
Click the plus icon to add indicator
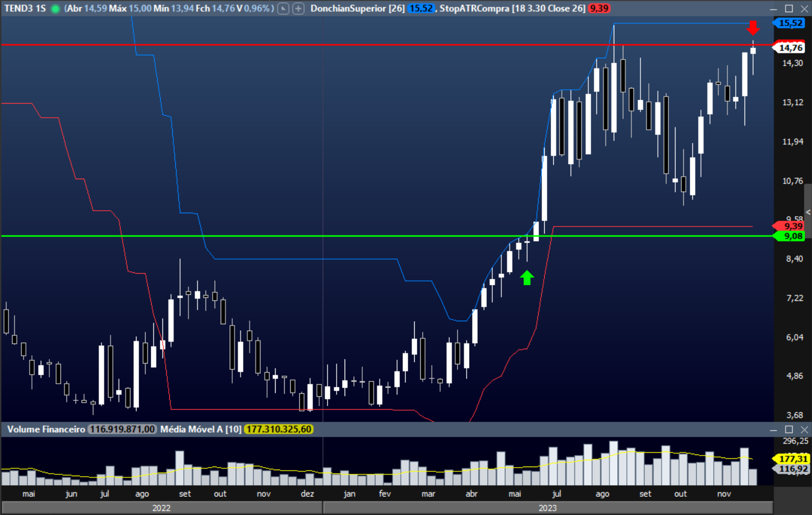(x=298, y=9)
